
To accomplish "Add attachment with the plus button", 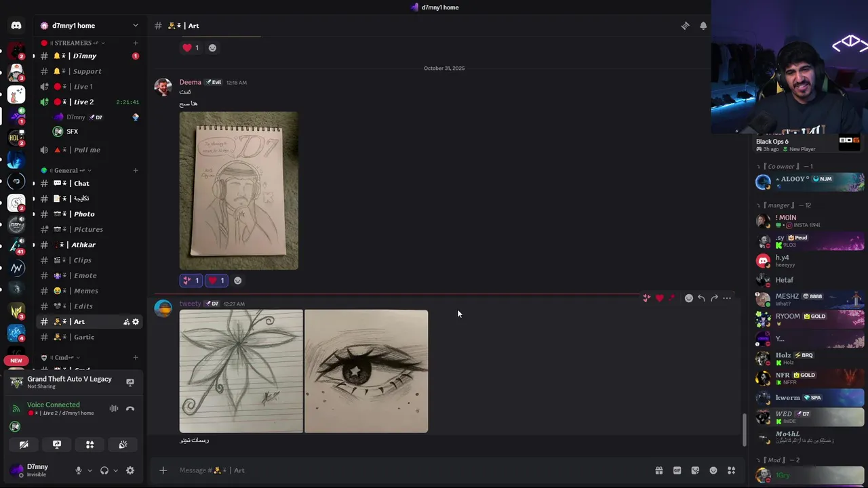I will (x=163, y=470).
